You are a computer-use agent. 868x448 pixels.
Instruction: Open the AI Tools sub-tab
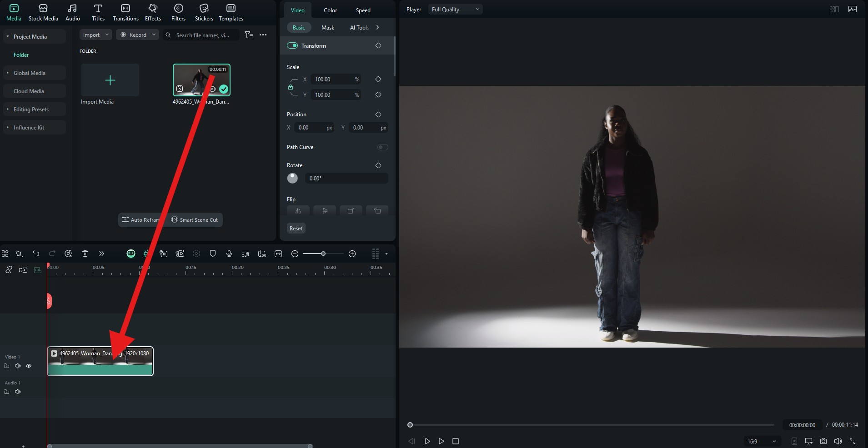[359, 27]
